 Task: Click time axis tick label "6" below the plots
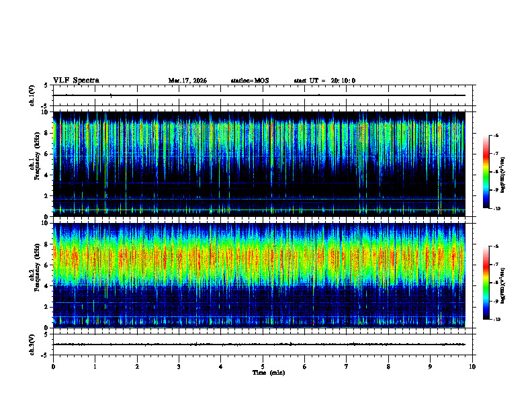click(x=304, y=367)
